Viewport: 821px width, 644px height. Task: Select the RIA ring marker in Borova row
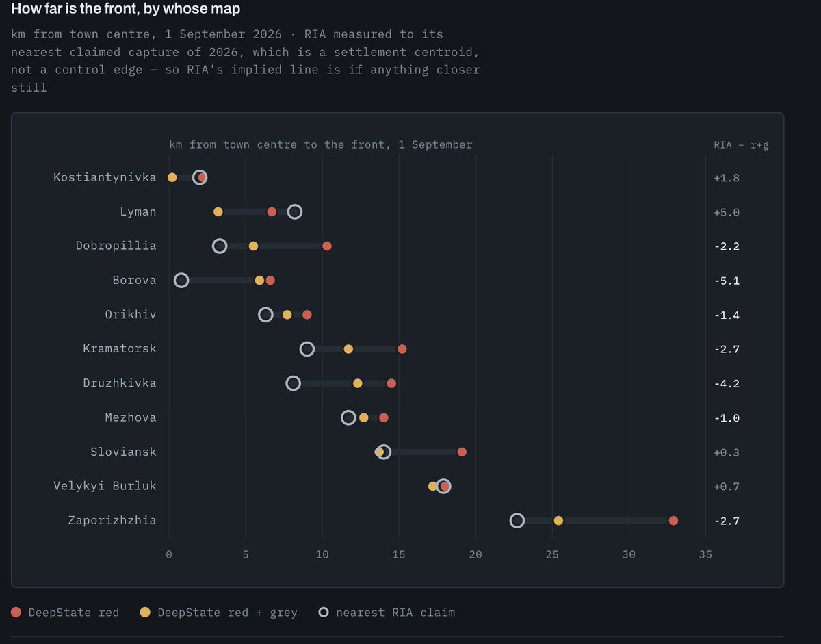pos(181,281)
